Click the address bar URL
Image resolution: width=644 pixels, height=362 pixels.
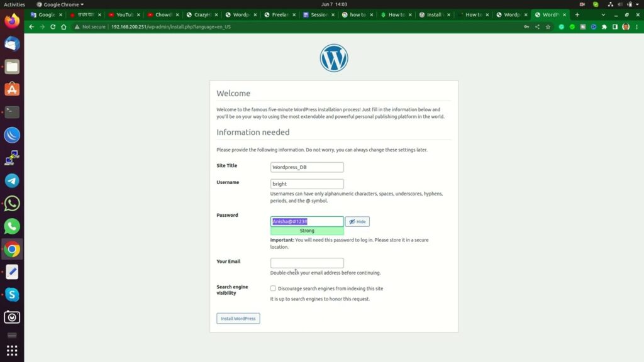click(171, 26)
